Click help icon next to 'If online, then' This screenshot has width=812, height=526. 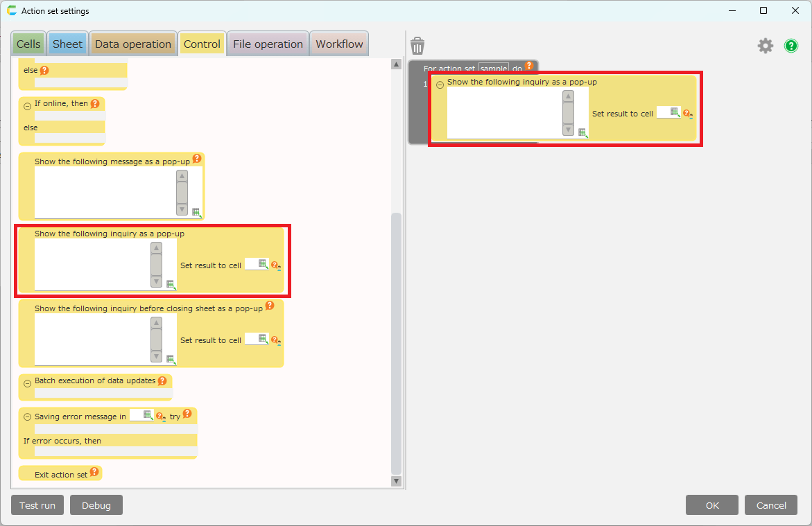[x=95, y=103]
